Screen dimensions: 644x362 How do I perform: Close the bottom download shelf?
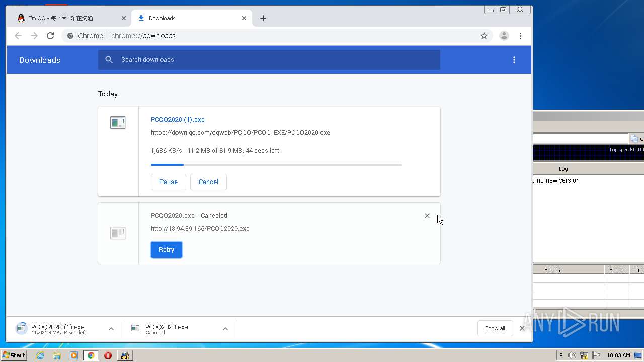pos(522,328)
